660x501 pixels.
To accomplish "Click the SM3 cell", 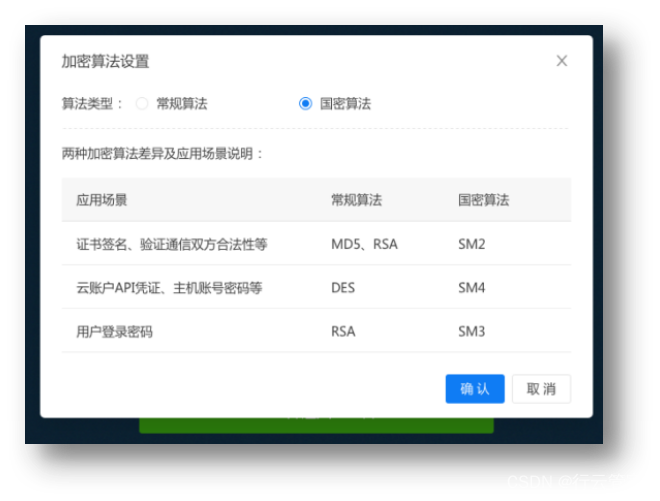I will point(471,332).
